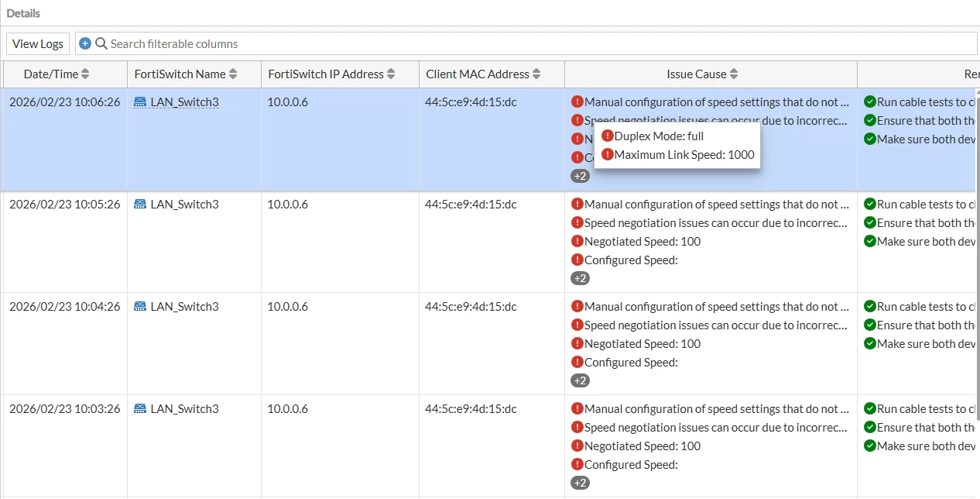The image size is (980, 499).
Task: Click the alert icon beside Maximum Link Speed
Action: click(x=607, y=154)
